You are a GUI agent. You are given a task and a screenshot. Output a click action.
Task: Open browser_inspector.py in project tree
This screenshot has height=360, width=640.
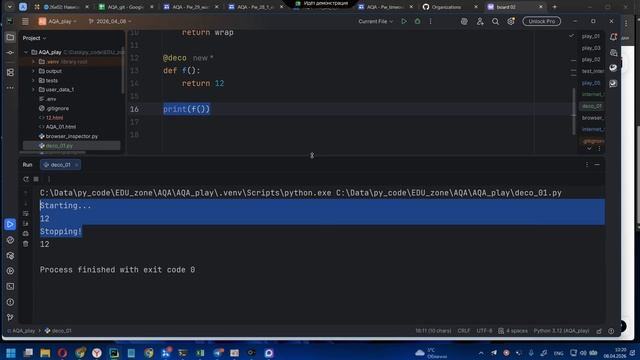pyautogui.click(x=71, y=136)
